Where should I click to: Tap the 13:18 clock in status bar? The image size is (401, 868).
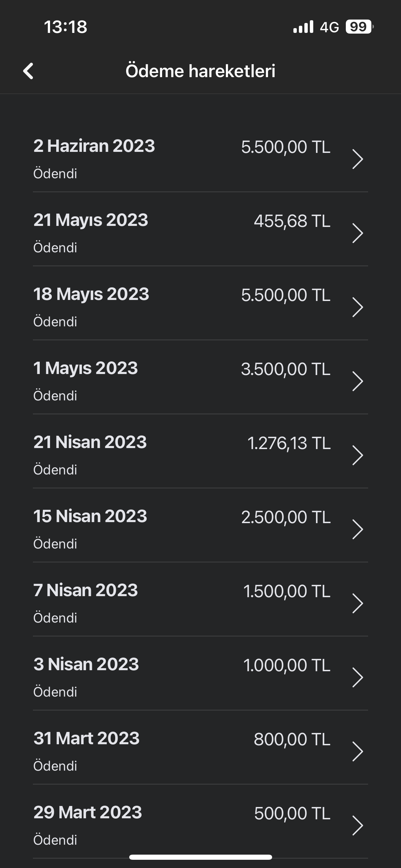coord(65,27)
